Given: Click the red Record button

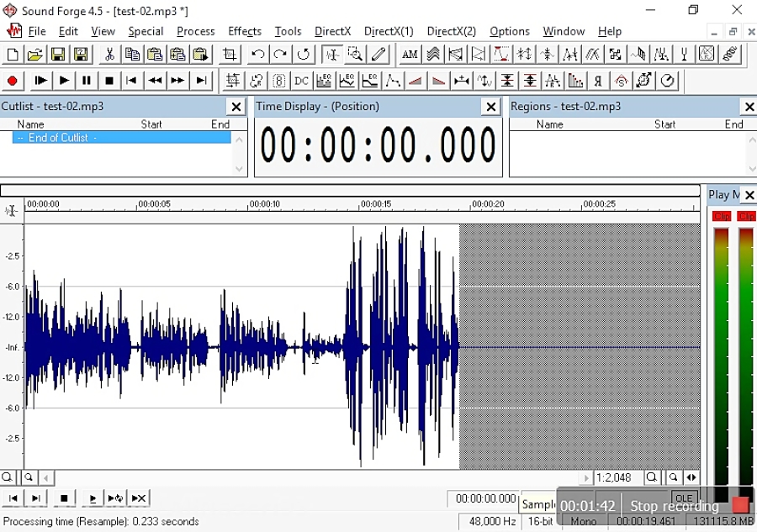Looking at the screenshot, I should 13,81.
